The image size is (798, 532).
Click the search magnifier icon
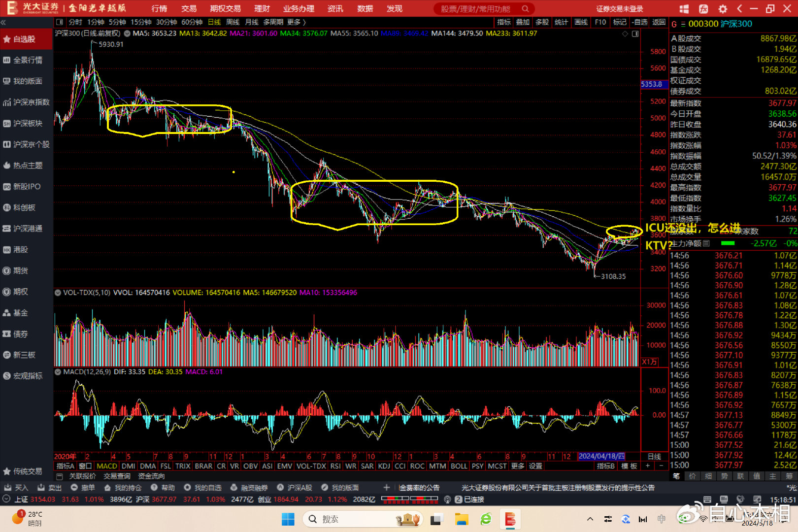[526, 9]
